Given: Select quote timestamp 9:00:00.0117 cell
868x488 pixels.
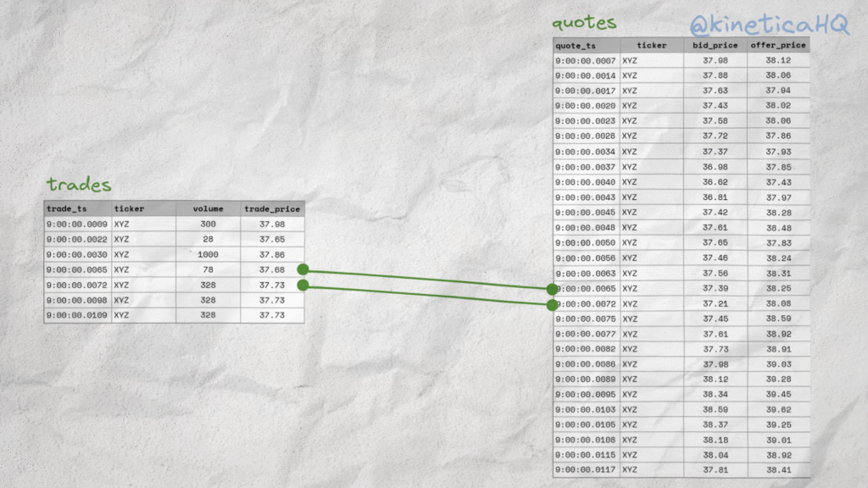Looking at the screenshot, I should [586, 470].
